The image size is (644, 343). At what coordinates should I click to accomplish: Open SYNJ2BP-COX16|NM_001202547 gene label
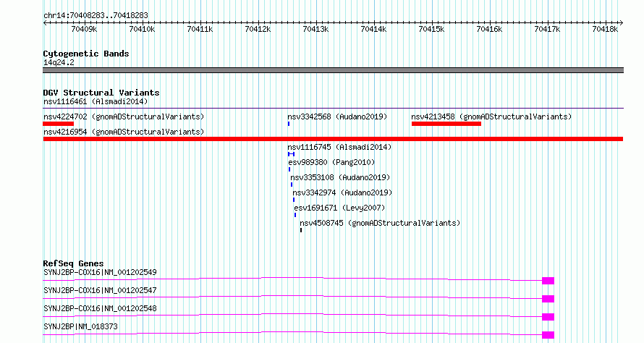(100, 290)
